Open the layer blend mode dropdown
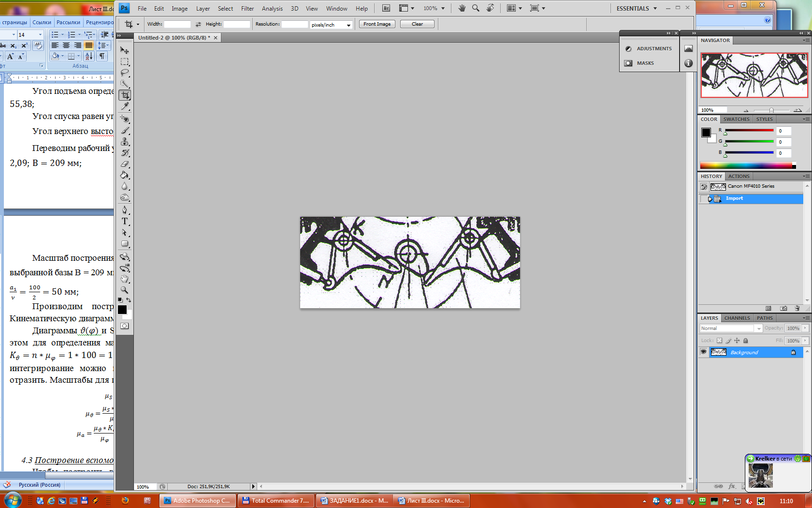The image size is (812, 508). click(x=731, y=329)
